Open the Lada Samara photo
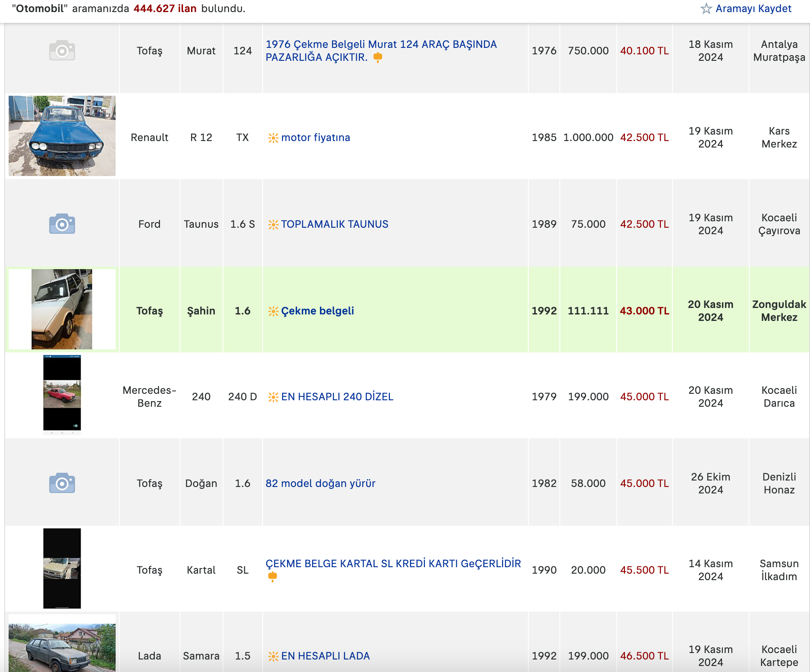 pyautogui.click(x=62, y=647)
